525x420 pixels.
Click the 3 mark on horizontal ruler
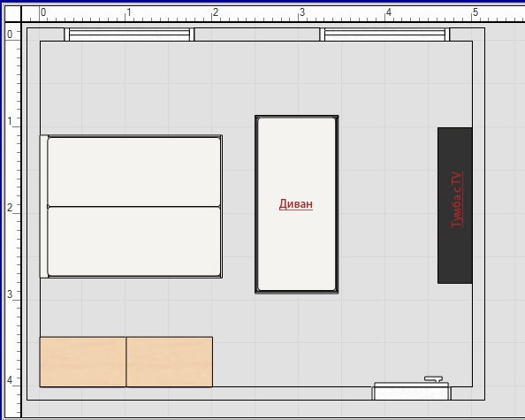(x=302, y=12)
